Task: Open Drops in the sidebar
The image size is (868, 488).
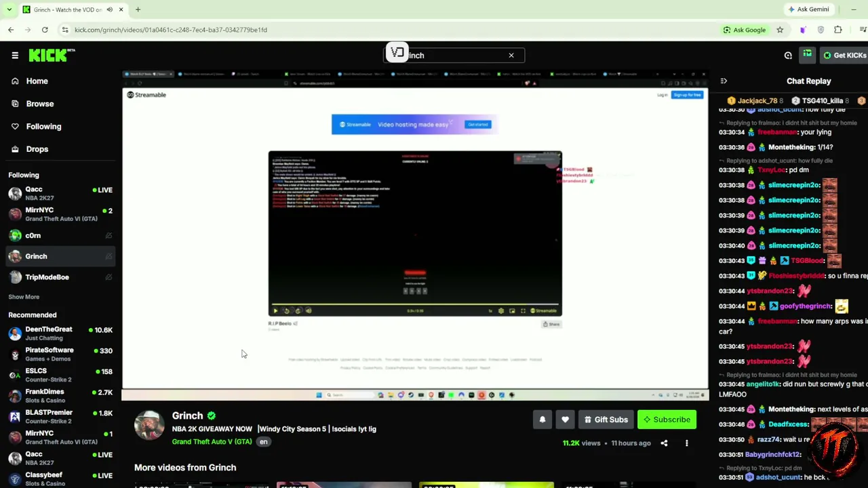Action: (x=37, y=149)
